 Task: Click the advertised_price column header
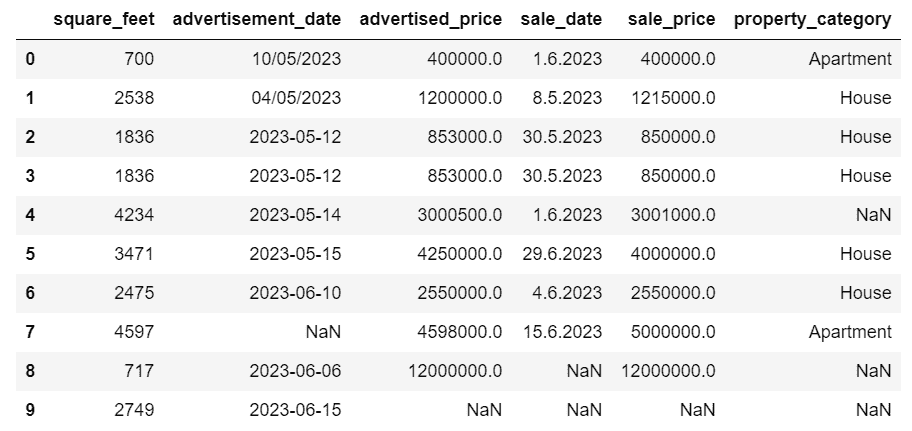pyautogui.click(x=431, y=19)
